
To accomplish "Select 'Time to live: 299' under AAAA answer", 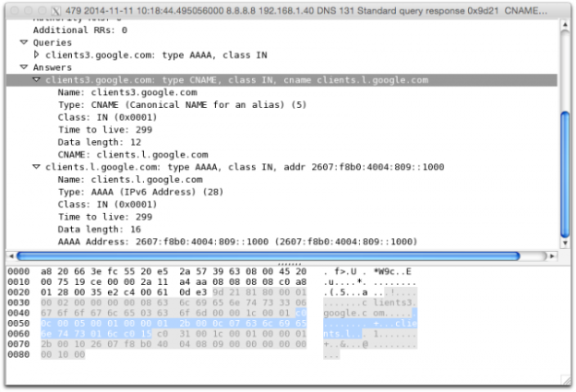I will [104, 217].
